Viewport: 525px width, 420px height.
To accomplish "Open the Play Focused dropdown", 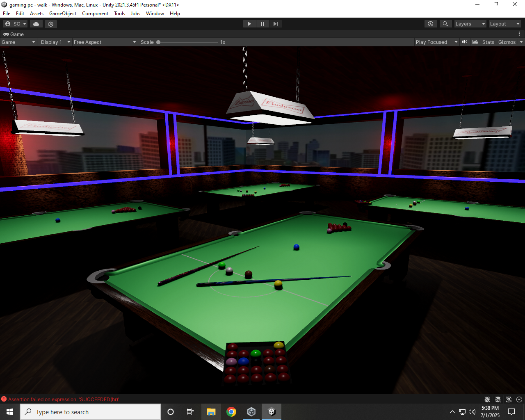I will [x=436, y=42].
